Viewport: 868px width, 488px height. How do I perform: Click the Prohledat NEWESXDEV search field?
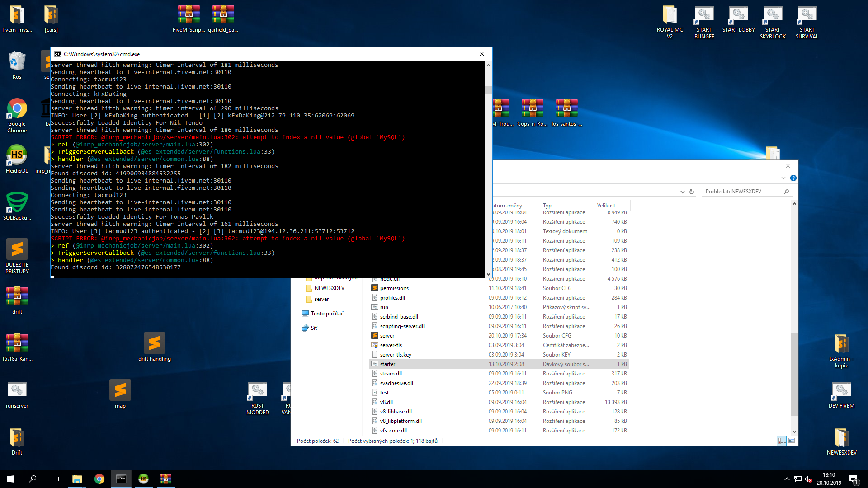741,192
